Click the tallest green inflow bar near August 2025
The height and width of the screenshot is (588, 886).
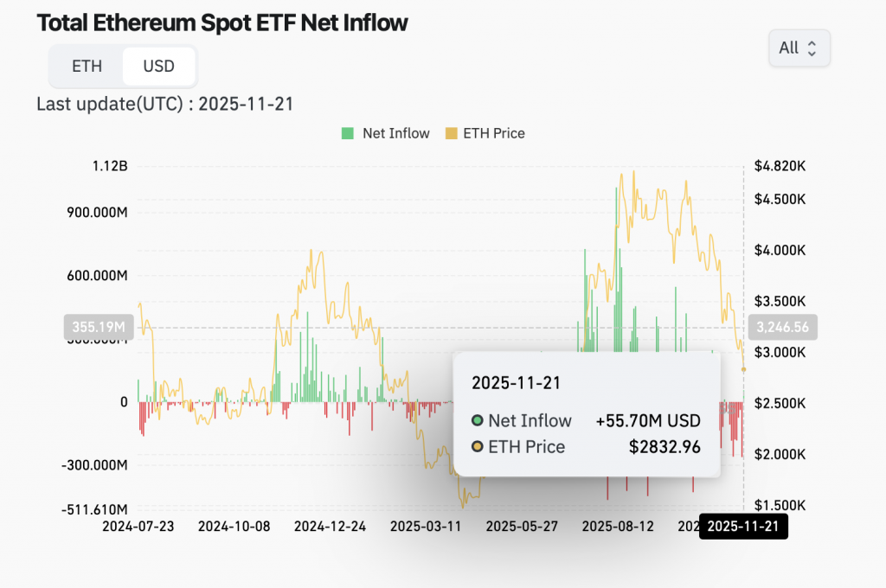[616, 259]
